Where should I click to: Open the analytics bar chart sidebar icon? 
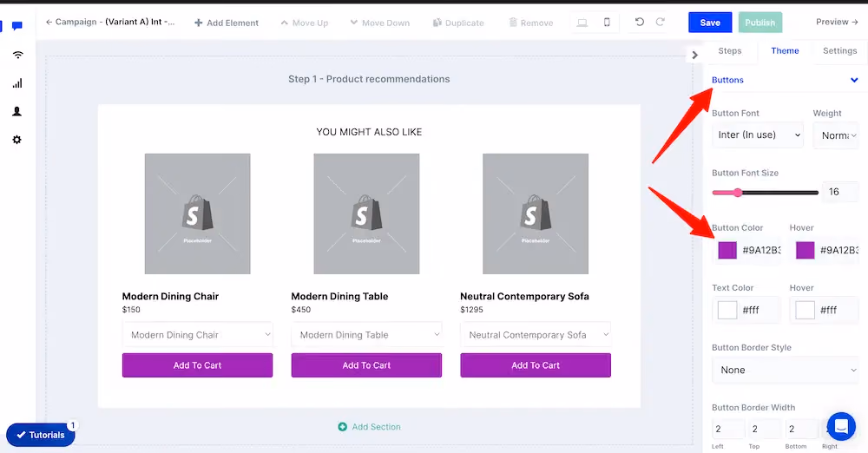click(x=17, y=83)
